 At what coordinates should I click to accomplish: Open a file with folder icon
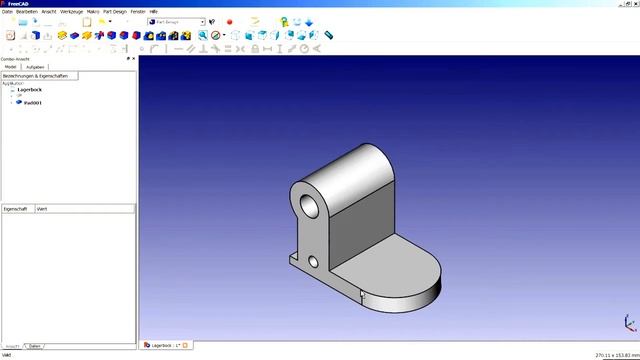(x=23, y=22)
